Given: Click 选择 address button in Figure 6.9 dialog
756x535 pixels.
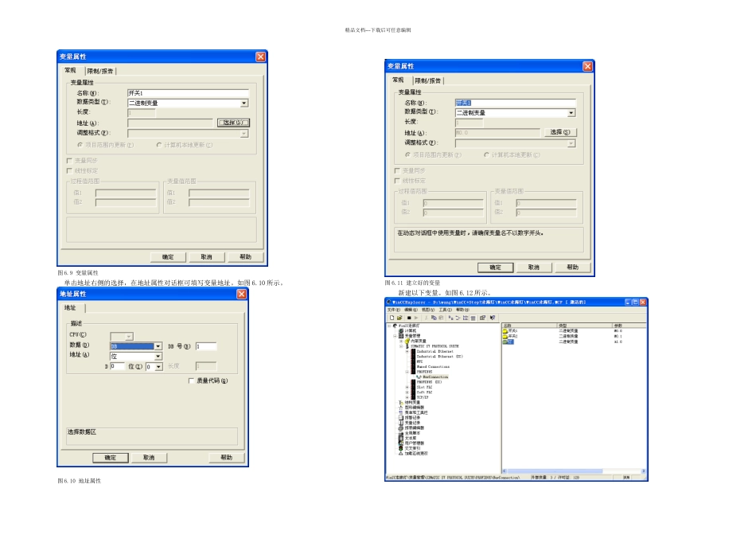Looking at the screenshot, I should [233, 123].
